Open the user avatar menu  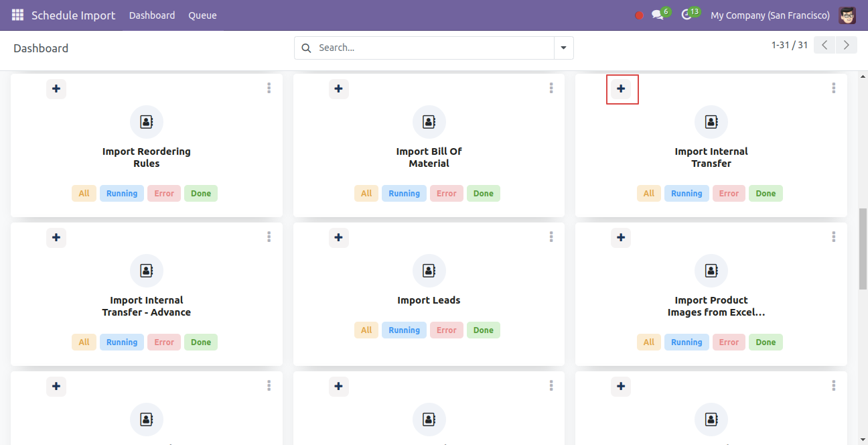[x=847, y=15]
